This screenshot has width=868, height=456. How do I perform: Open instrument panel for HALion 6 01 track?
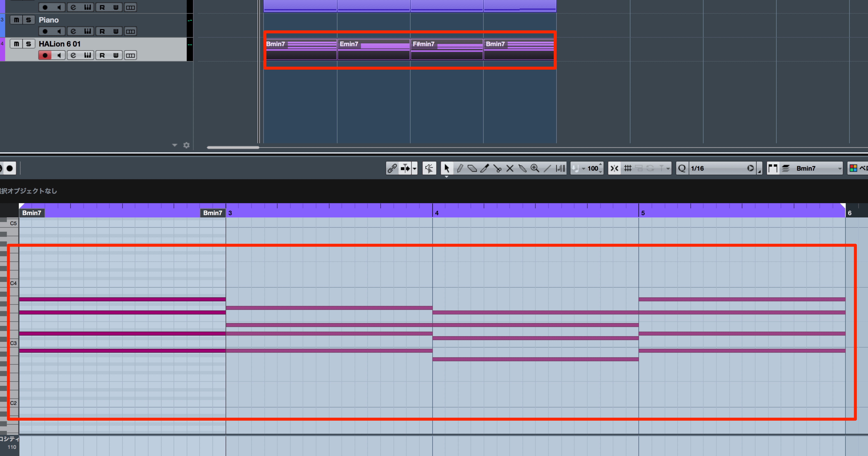[x=88, y=55]
